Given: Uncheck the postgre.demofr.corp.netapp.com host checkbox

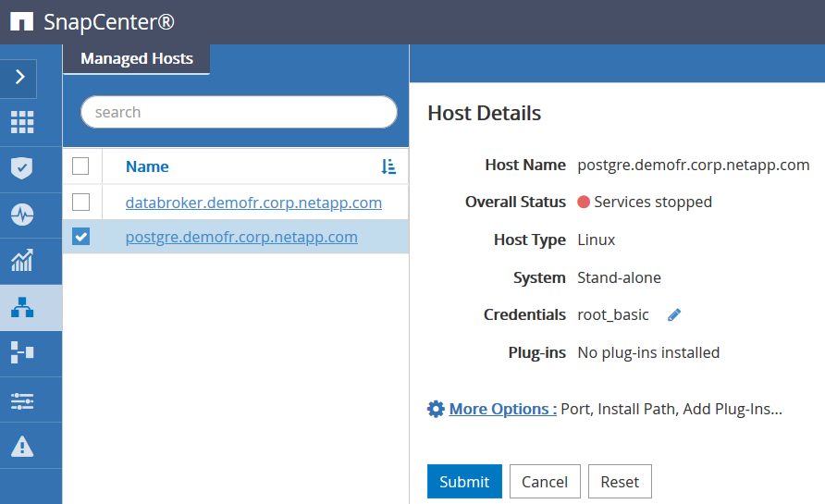Looking at the screenshot, I should point(80,237).
